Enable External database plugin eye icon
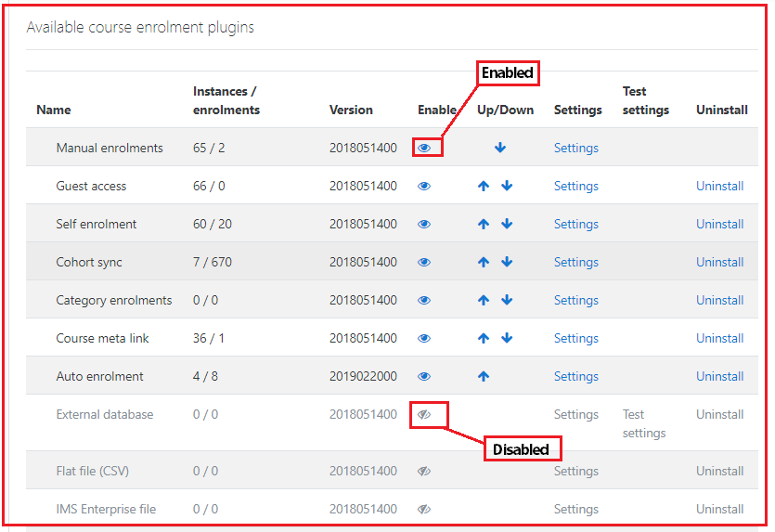Screen dimensions: 775x532 [424, 414]
